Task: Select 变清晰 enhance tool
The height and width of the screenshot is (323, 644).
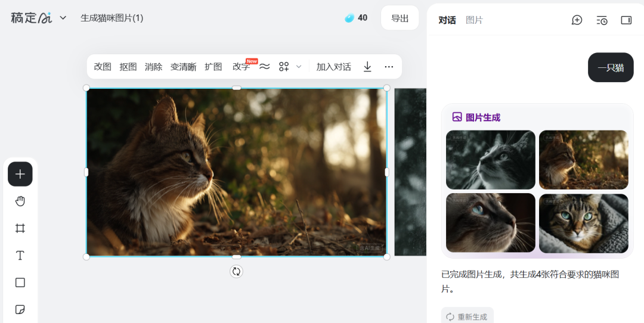Action: [x=183, y=67]
